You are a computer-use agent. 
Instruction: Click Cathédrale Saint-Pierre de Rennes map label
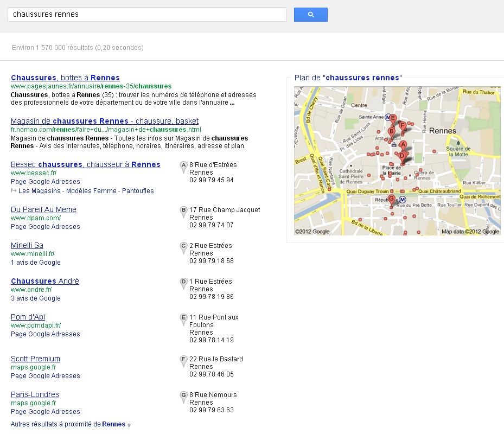(x=350, y=176)
